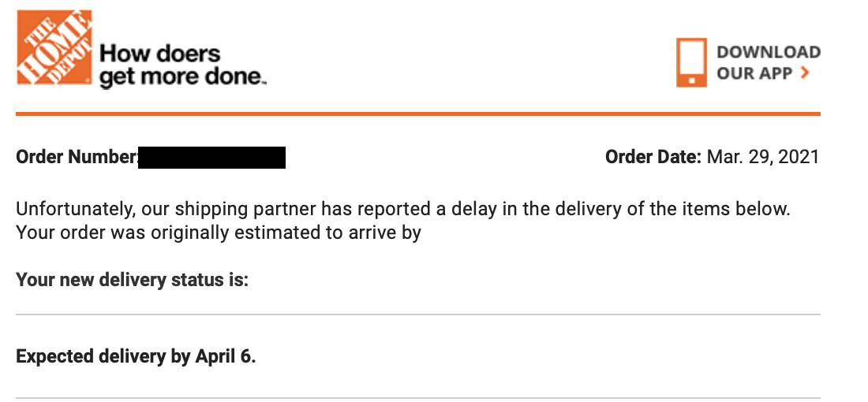
Task: Click the orange chevron after OUR APP
Action: point(806,73)
